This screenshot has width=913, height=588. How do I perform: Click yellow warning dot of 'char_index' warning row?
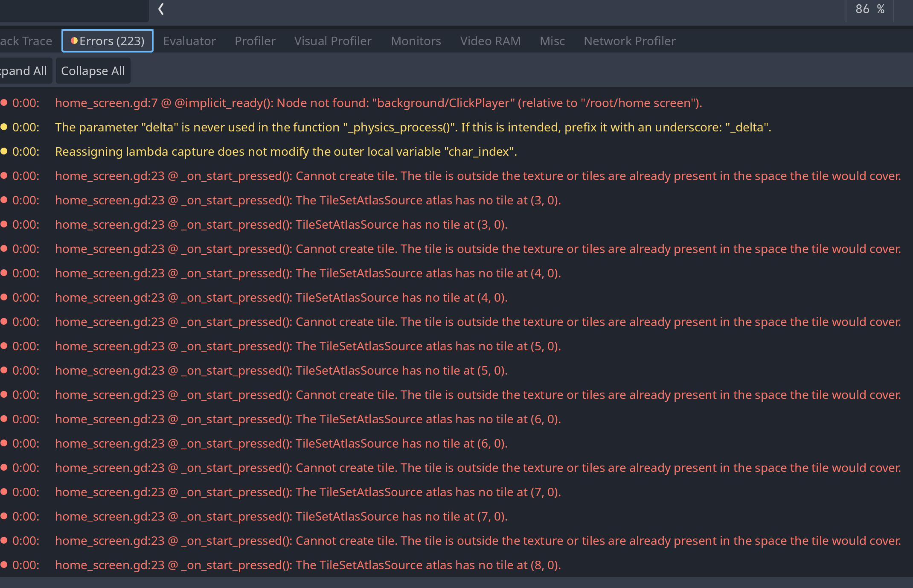point(4,151)
